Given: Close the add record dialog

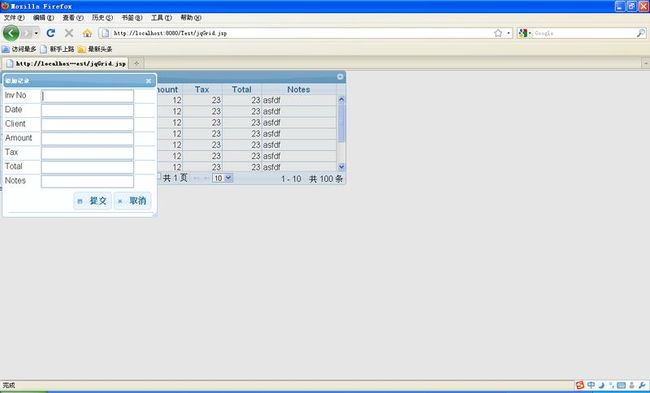Looking at the screenshot, I should point(148,81).
